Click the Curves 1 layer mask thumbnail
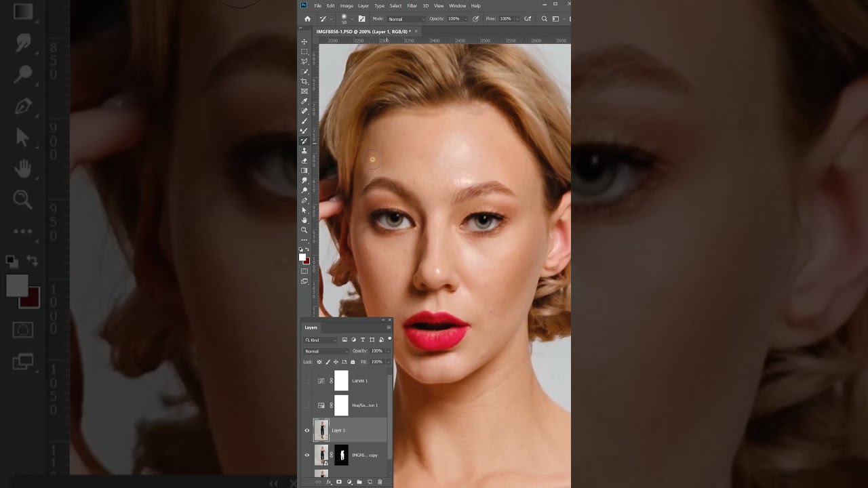The height and width of the screenshot is (488, 868). [342, 381]
